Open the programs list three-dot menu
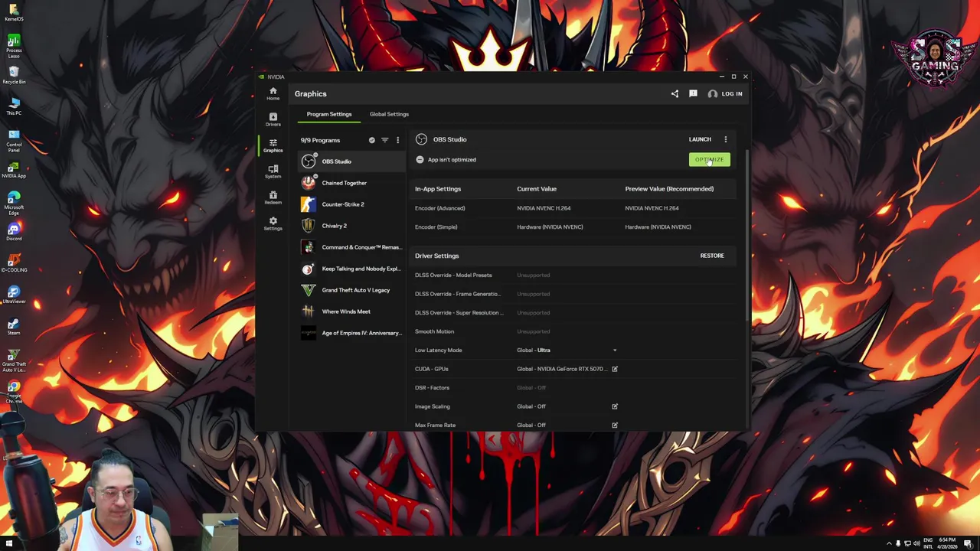The height and width of the screenshot is (551, 980). pyautogui.click(x=397, y=140)
